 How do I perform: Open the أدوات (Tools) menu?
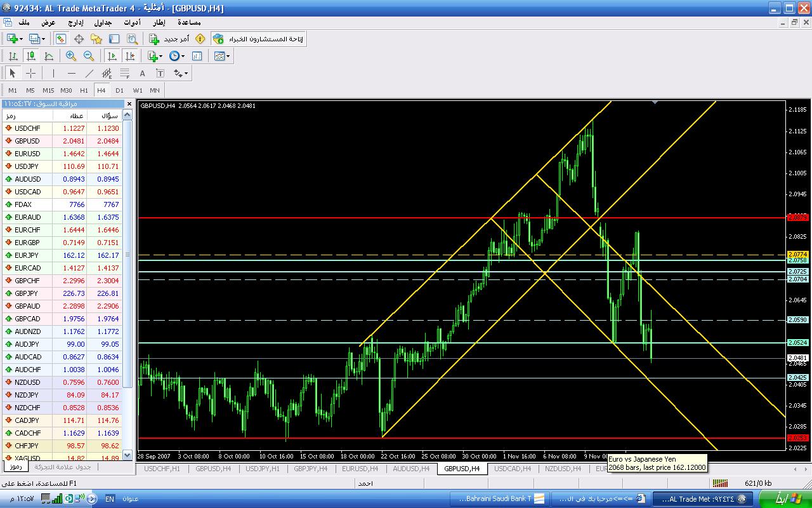(132, 22)
